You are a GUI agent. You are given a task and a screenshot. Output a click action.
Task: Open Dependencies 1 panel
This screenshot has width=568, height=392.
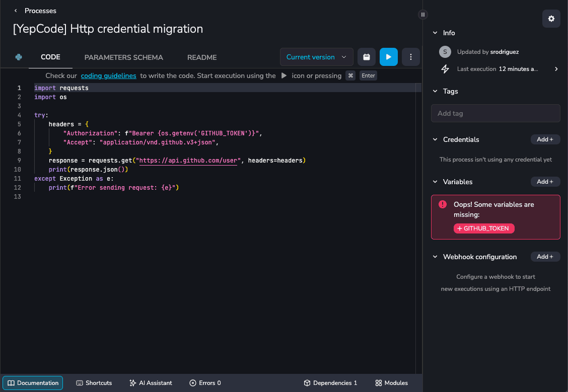coord(330,383)
